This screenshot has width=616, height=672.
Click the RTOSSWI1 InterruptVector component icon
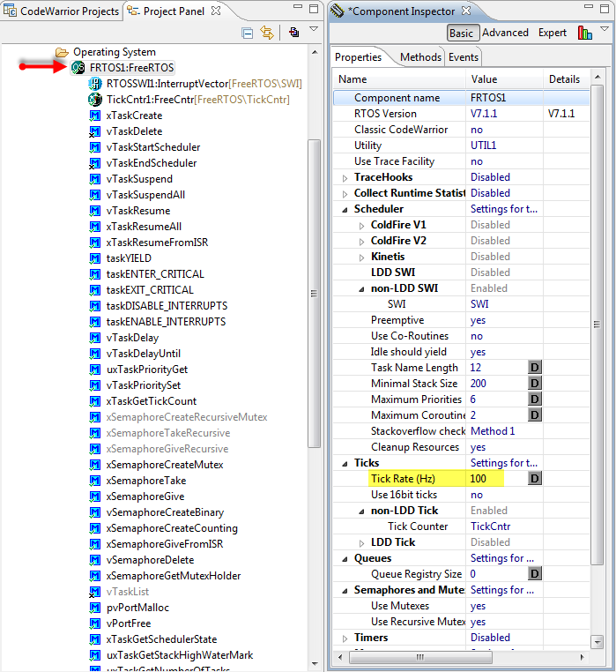95,84
